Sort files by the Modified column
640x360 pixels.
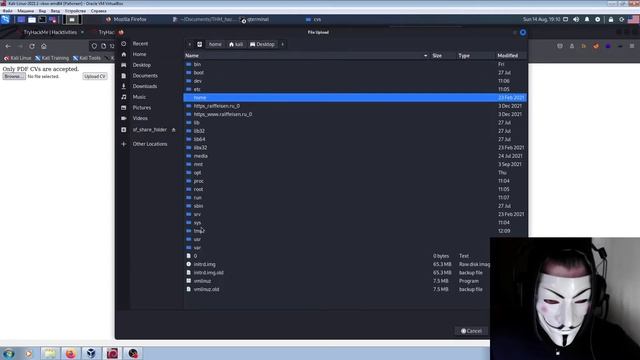pos(508,56)
